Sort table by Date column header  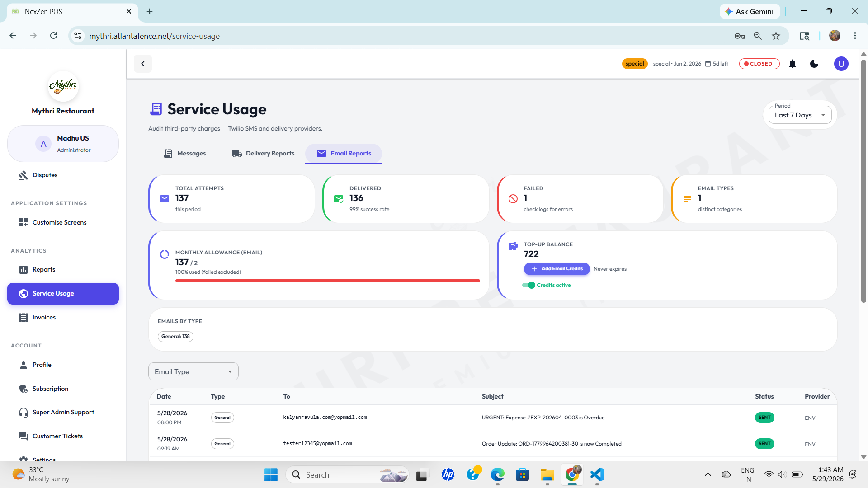[x=164, y=396]
